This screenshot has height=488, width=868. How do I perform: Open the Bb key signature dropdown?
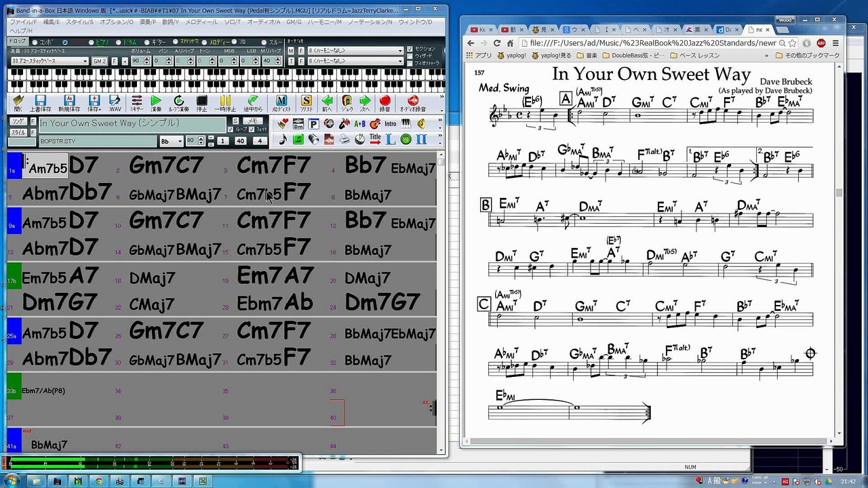171,141
